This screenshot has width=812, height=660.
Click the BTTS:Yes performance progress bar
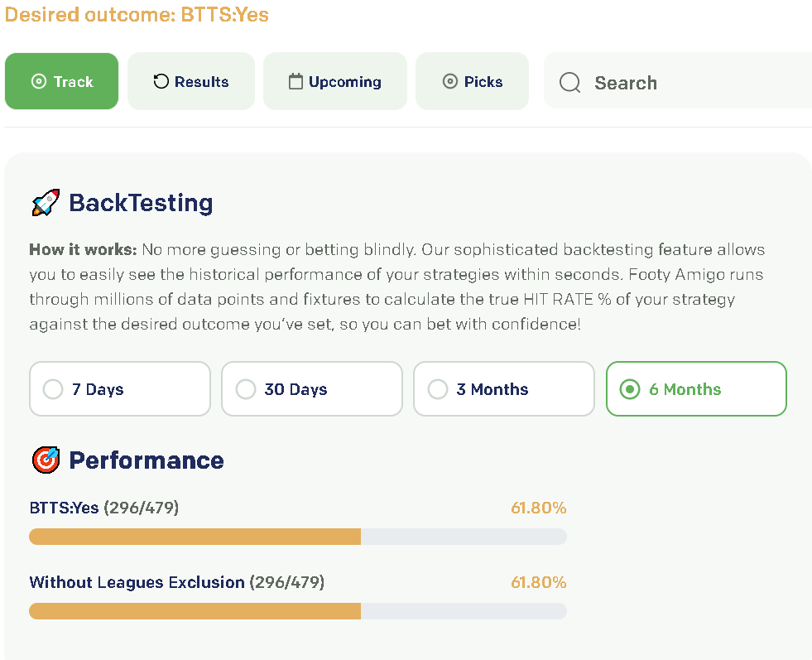pos(298,537)
